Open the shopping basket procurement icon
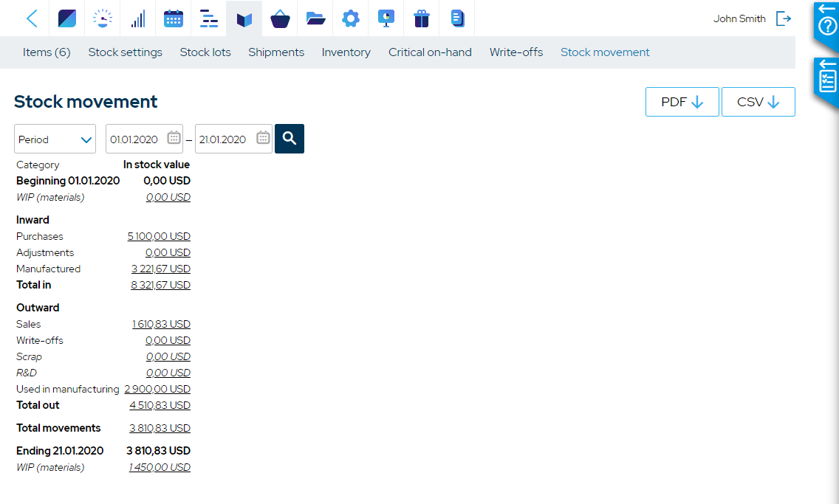This screenshot has height=504, width=839. (x=280, y=18)
